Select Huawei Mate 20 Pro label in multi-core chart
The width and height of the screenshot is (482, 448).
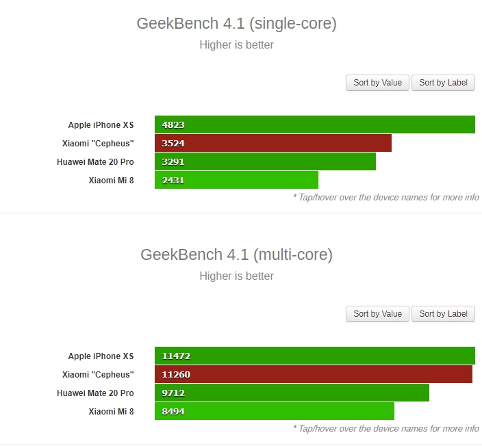tap(95, 393)
